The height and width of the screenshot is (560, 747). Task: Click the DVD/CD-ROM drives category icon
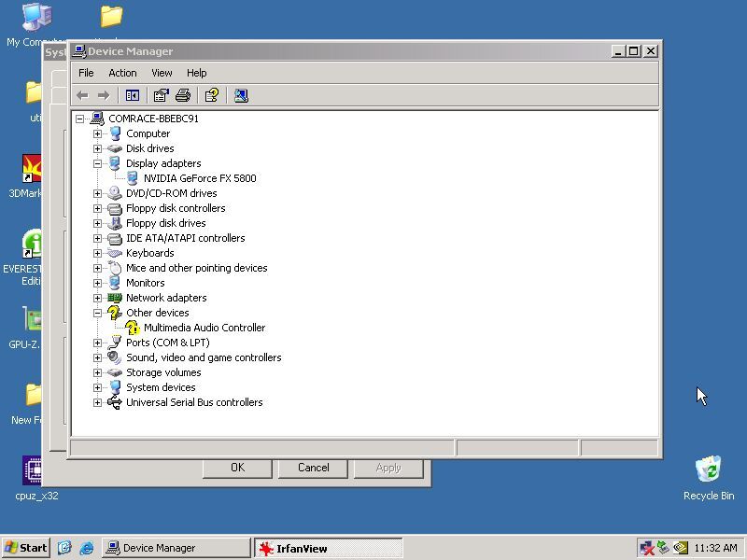coord(115,193)
